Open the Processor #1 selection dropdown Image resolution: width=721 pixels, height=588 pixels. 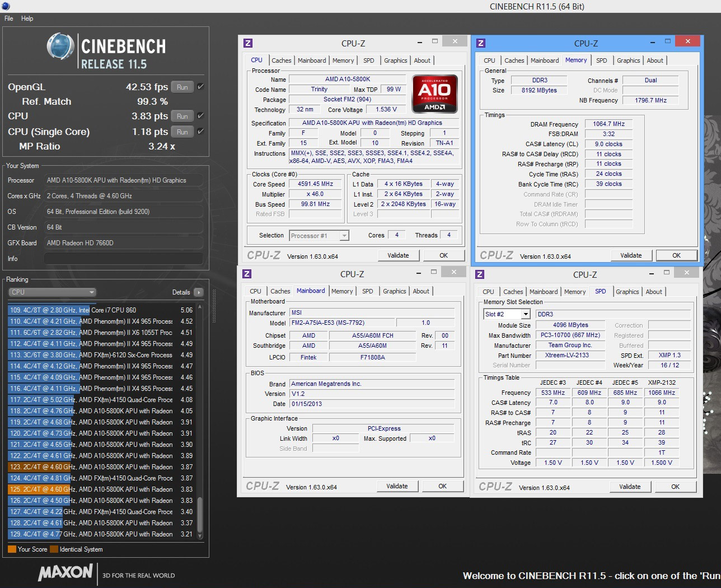coord(319,236)
